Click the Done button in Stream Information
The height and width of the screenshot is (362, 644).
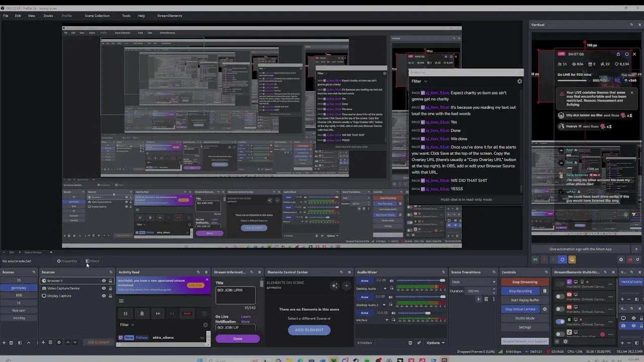pos(237,339)
